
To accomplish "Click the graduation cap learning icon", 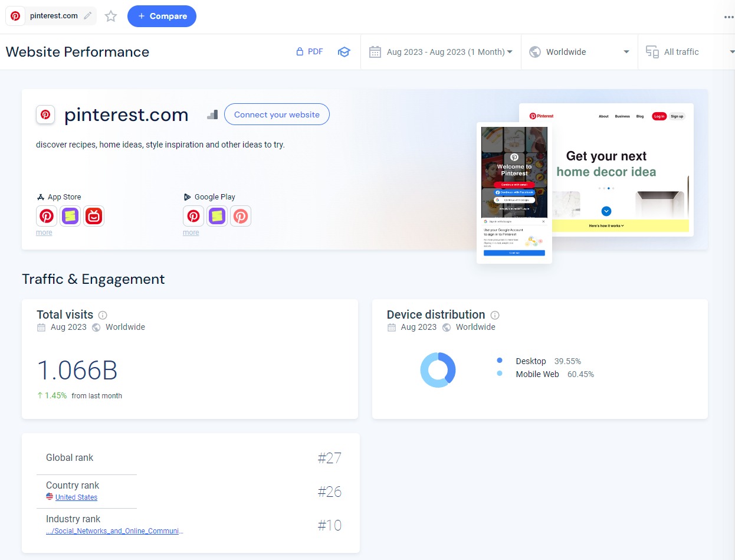I will pyautogui.click(x=344, y=52).
